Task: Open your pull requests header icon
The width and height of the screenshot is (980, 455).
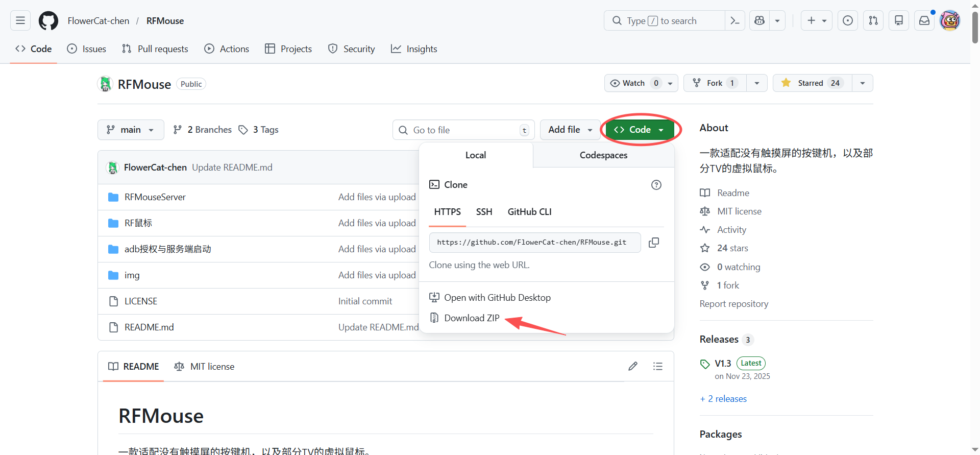Action: click(873, 20)
